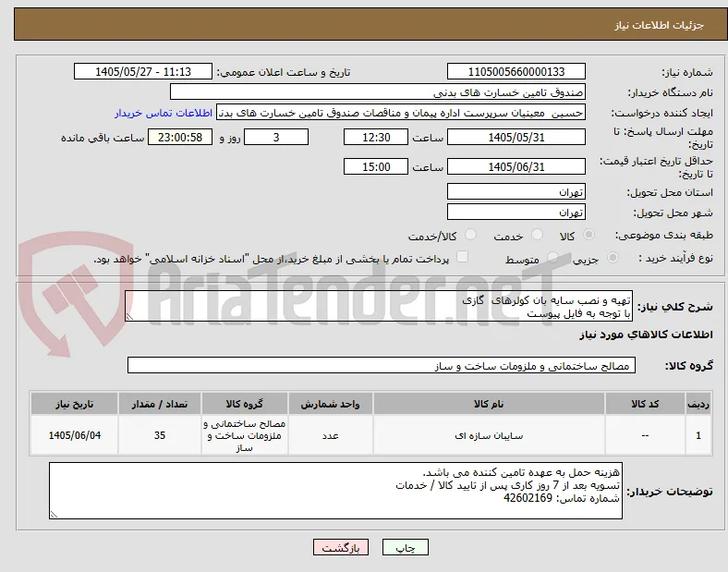
Task: Click the buyer organization name field
Action: 378,91
